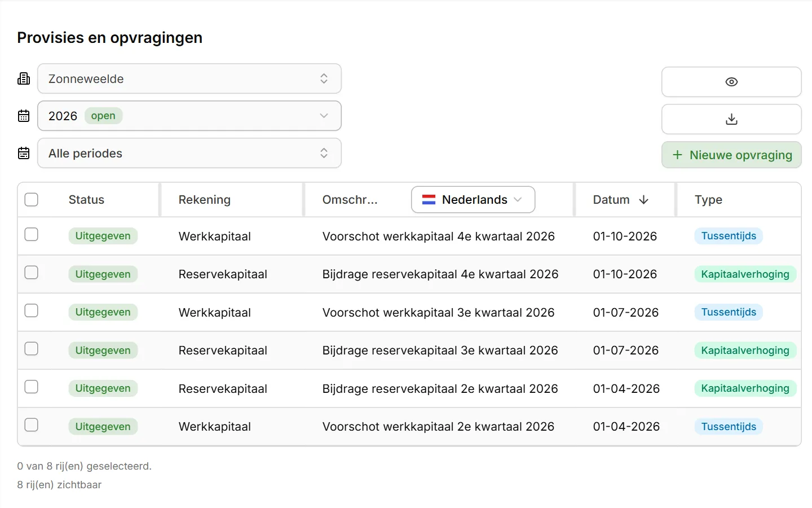The width and height of the screenshot is (812, 508).
Task: Click Reservekapitaal cell in the 2e kwartaal row
Action: [x=223, y=389]
